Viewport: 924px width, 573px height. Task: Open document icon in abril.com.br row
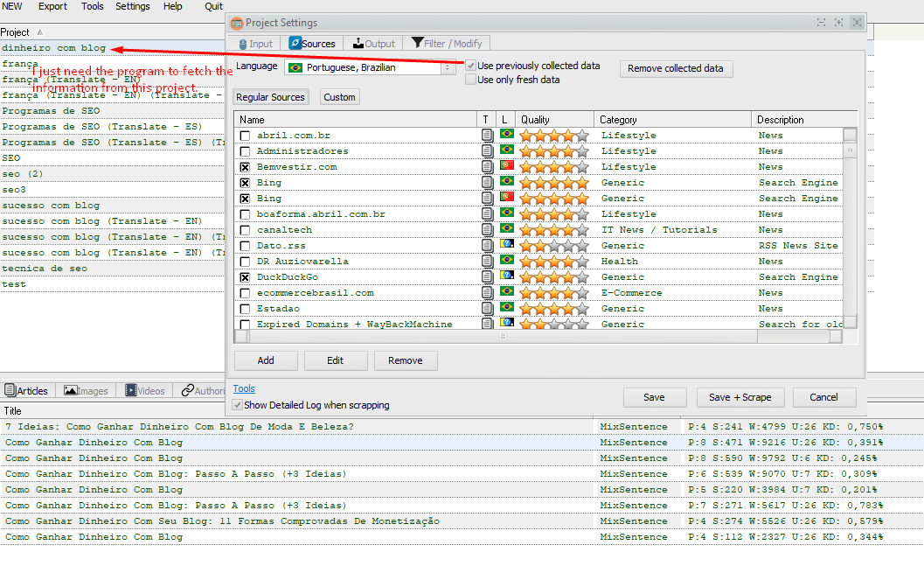[487, 135]
